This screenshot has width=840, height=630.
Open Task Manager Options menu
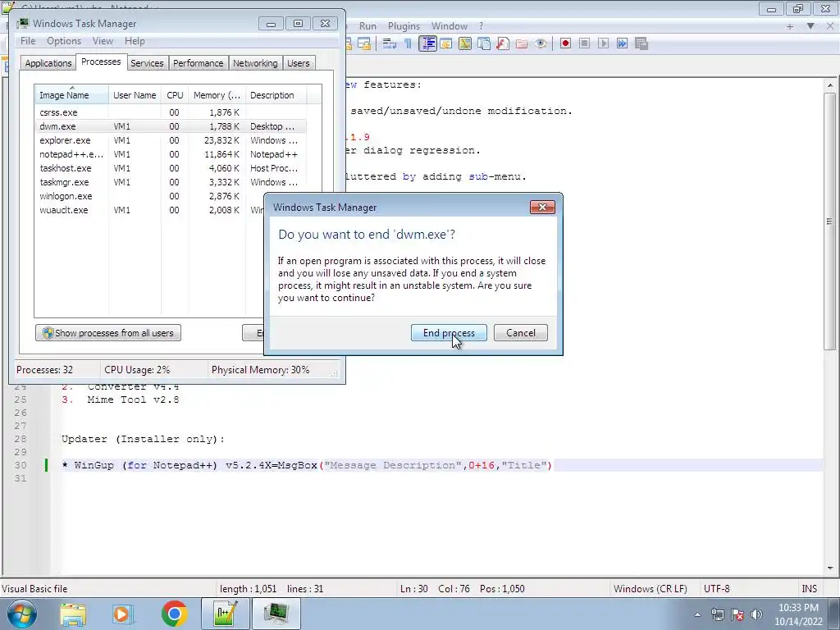point(64,41)
